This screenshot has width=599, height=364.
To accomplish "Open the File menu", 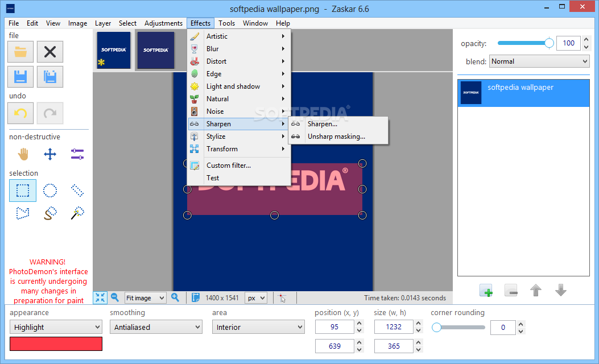I will click(14, 23).
